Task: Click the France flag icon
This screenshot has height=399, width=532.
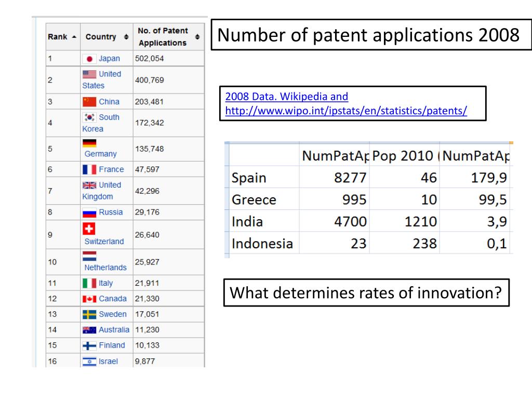Action: 89,169
